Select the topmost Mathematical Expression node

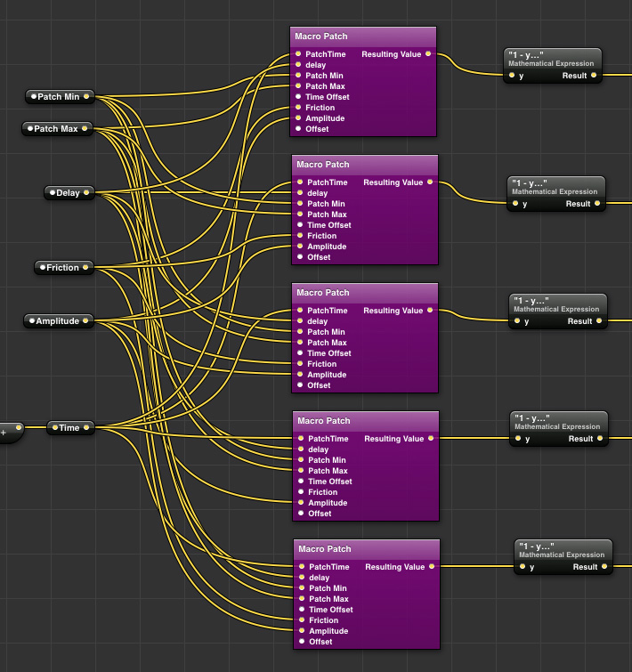[552, 65]
